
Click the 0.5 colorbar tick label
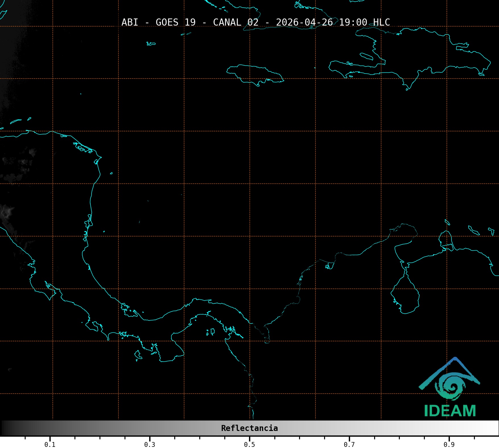pos(249,445)
